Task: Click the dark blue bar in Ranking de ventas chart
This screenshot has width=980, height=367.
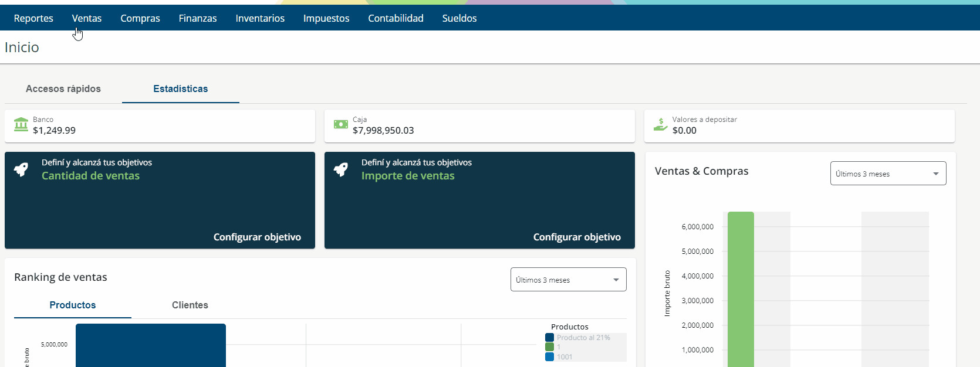Action: pyautogui.click(x=151, y=345)
